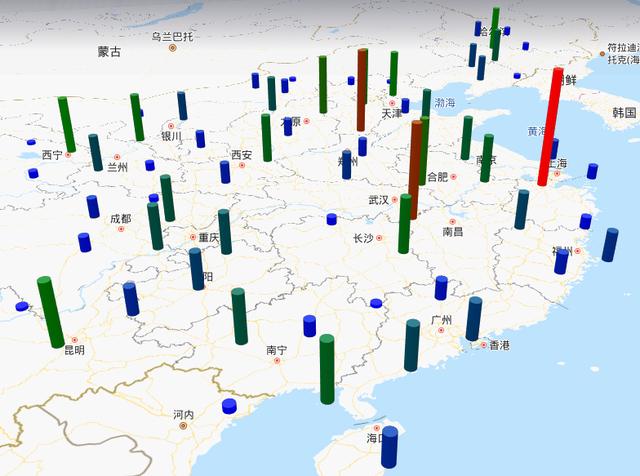
Task: Select the 昆明 city label
Action: tap(75, 350)
